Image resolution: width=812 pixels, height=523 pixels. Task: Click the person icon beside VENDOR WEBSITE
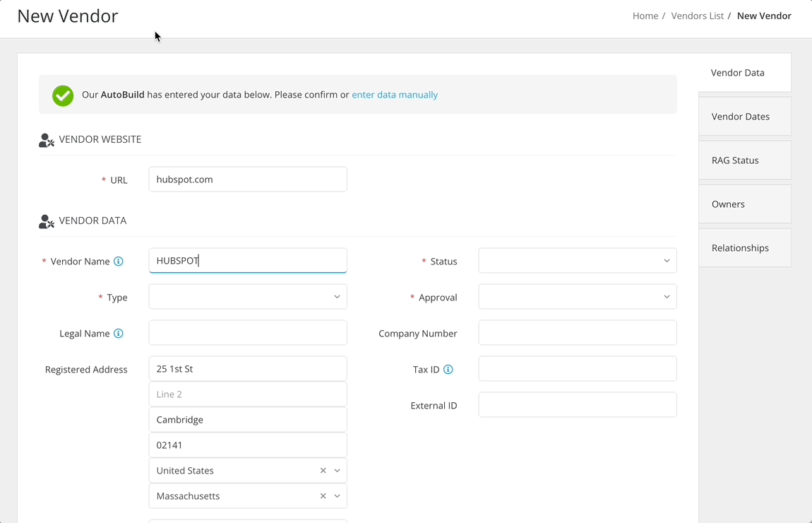(46, 140)
